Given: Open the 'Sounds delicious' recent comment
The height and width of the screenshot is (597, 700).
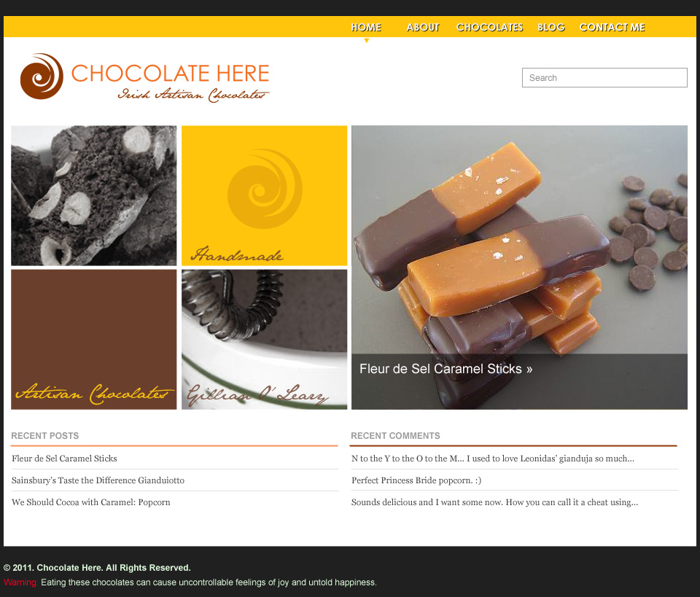Looking at the screenshot, I should click(494, 502).
